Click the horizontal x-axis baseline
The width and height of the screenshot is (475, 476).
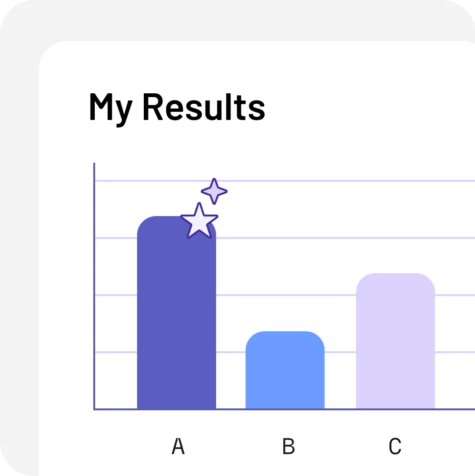coord(284,409)
